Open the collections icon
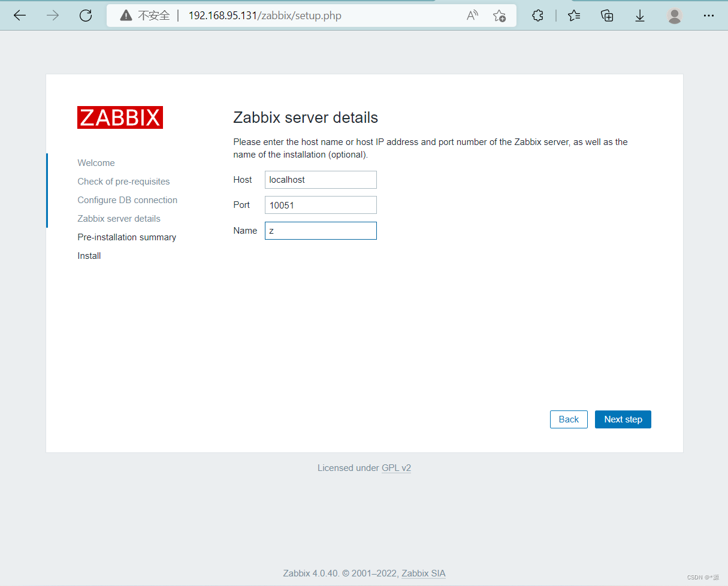The height and width of the screenshot is (586, 728). pos(607,16)
